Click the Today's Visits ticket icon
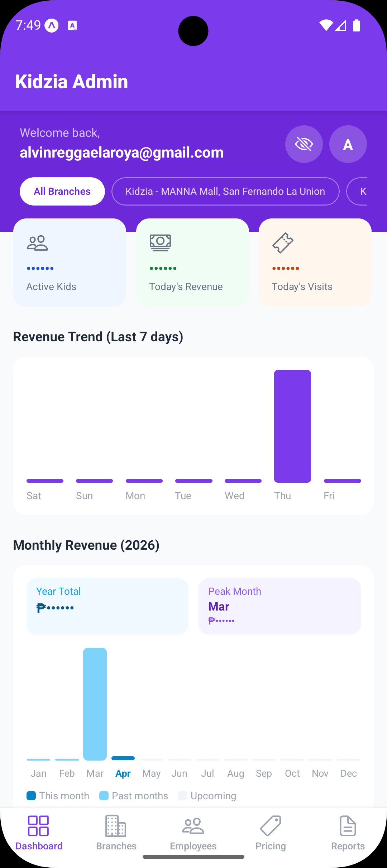This screenshot has width=387, height=868. (x=283, y=243)
